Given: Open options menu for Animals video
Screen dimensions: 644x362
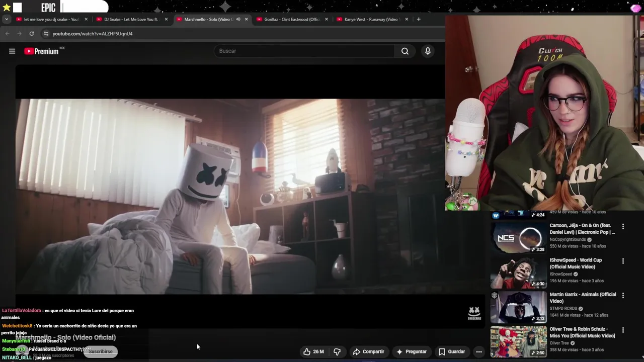Looking at the screenshot, I should pos(623,295).
